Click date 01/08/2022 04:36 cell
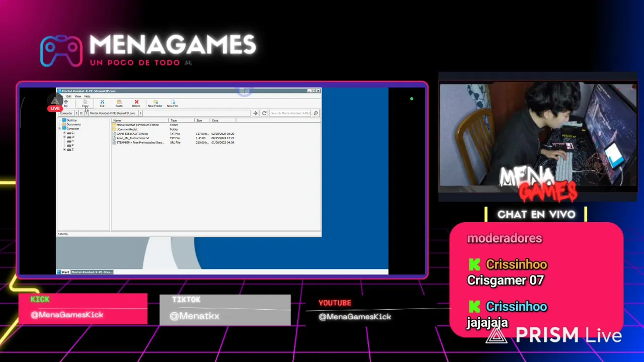Image resolution: width=644 pixels, height=362 pixels. (x=223, y=142)
